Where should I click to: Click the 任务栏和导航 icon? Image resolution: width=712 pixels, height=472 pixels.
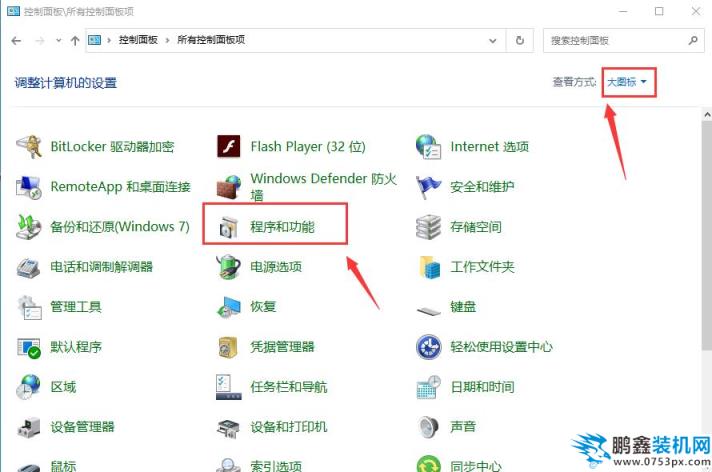click(x=228, y=387)
